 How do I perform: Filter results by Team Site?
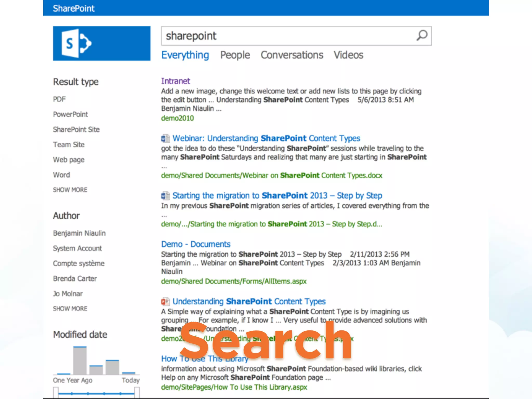pyautogui.click(x=69, y=144)
